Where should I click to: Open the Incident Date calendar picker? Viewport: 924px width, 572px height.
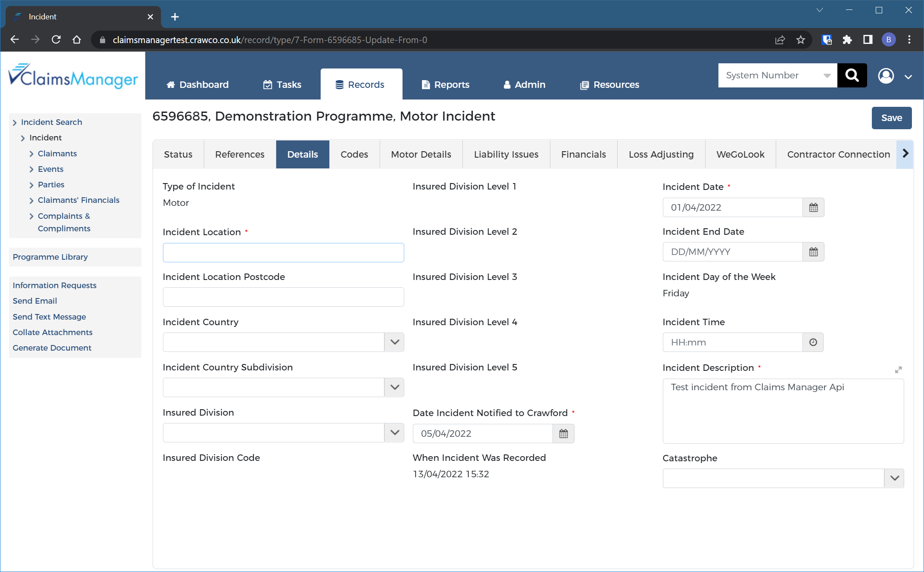813,208
